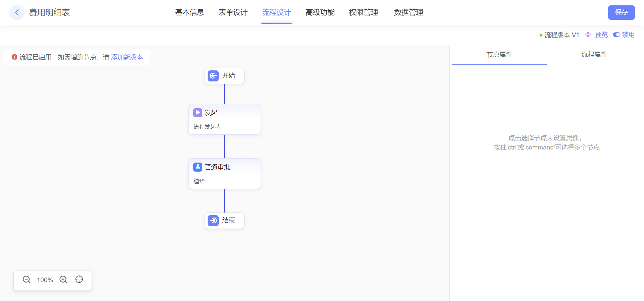644x301 pixels.
Task: Click the 开始 start node icon
Action: pos(213,76)
